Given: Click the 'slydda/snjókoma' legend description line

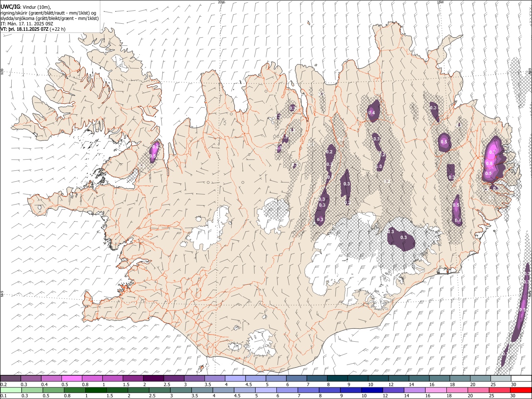Looking at the screenshot, I should 49,18.
